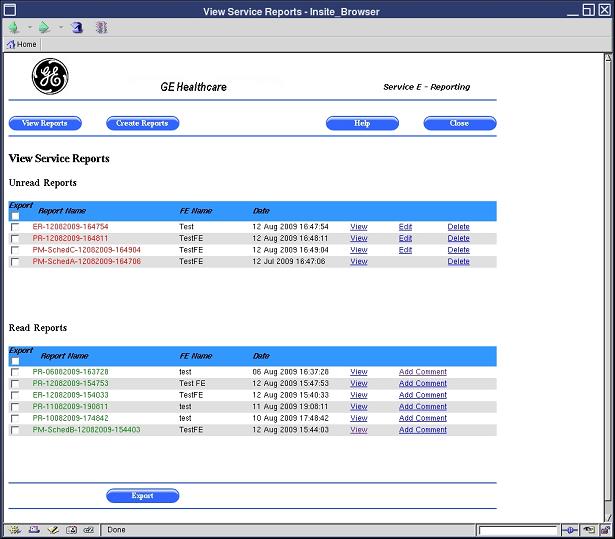This screenshot has width=615, height=539.
Task: Tick the checkbox for report ER-12082009-164754
Action: (15, 227)
